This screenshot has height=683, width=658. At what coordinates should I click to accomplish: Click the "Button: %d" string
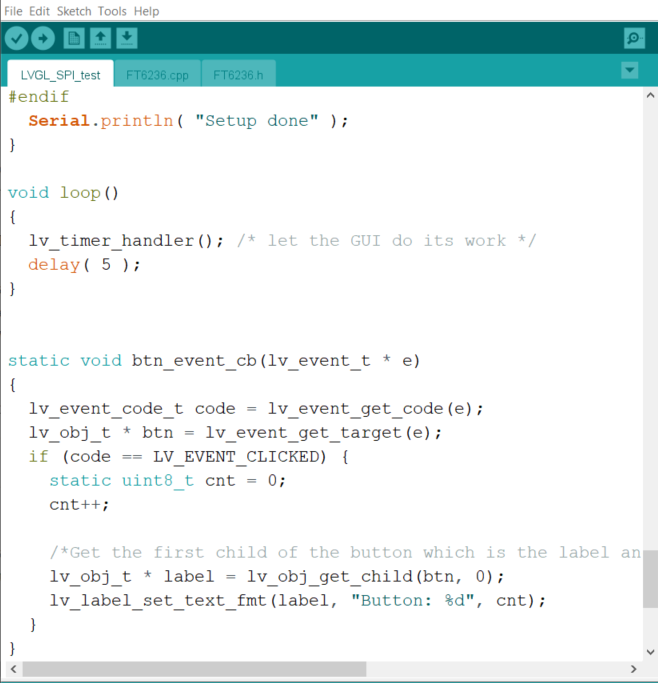tap(413, 600)
